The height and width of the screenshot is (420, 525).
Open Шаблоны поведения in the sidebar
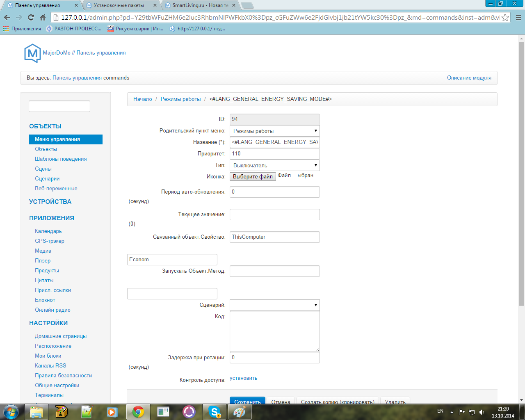click(x=61, y=159)
